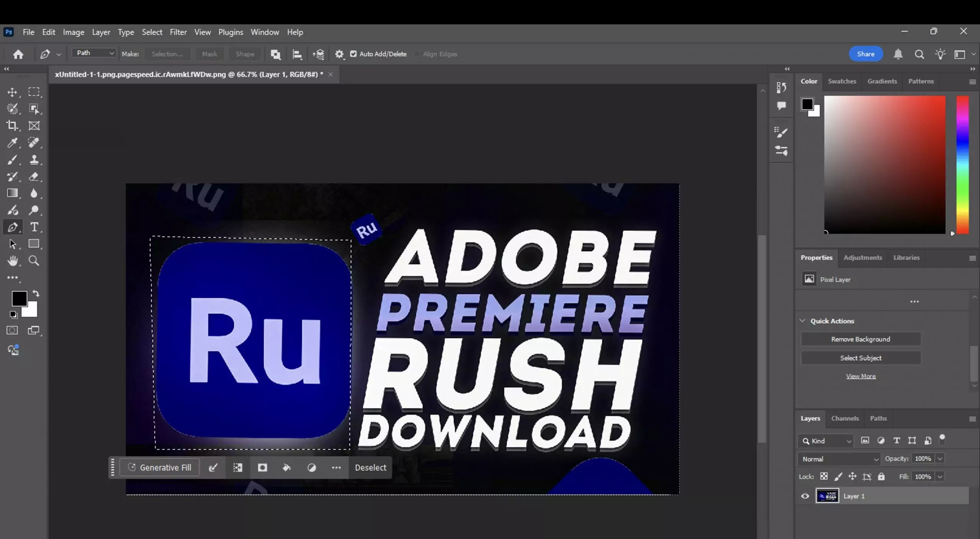Click the Remove Background button

(860, 339)
